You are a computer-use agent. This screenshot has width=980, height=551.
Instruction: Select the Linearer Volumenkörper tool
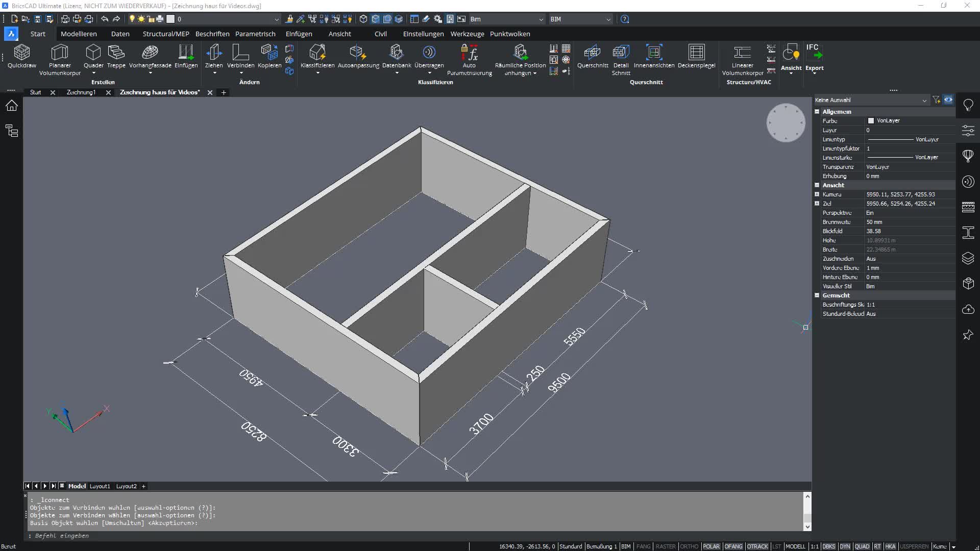click(x=742, y=60)
